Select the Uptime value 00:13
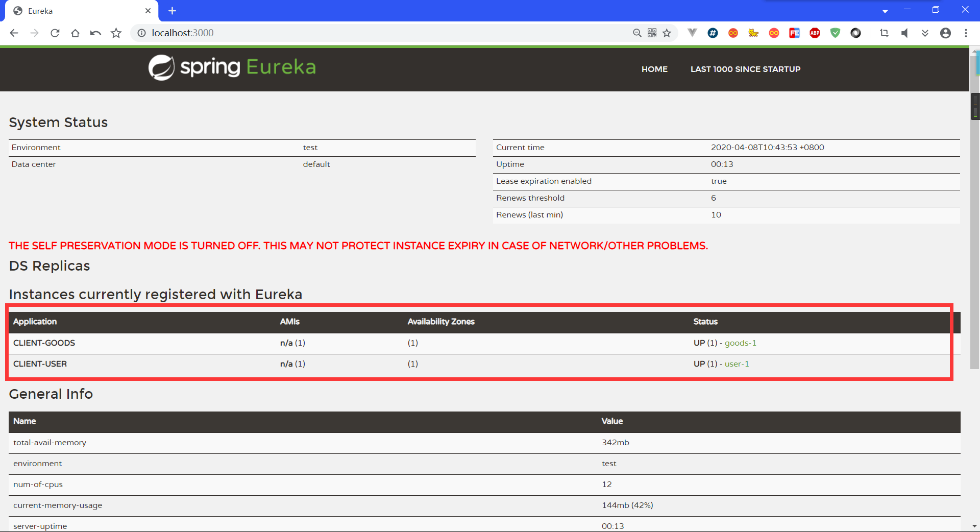Screen dimensions: 980x532 coord(722,164)
